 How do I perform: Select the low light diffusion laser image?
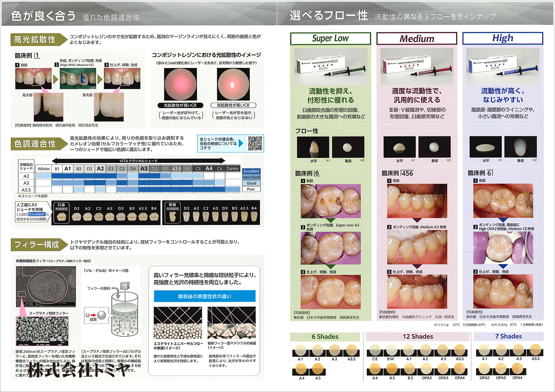pos(233,84)
